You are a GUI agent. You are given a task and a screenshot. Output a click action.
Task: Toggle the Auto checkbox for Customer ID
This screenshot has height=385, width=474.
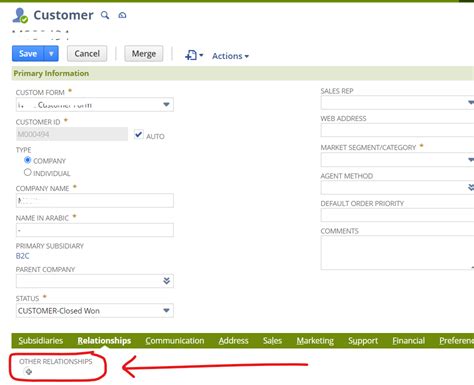coord(139,134)
